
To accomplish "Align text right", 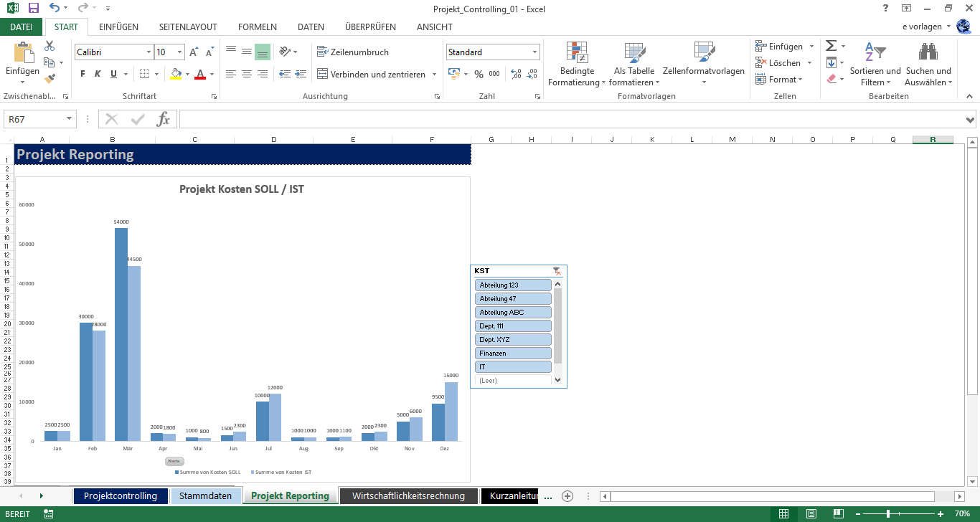I will (x=263, y=74).
